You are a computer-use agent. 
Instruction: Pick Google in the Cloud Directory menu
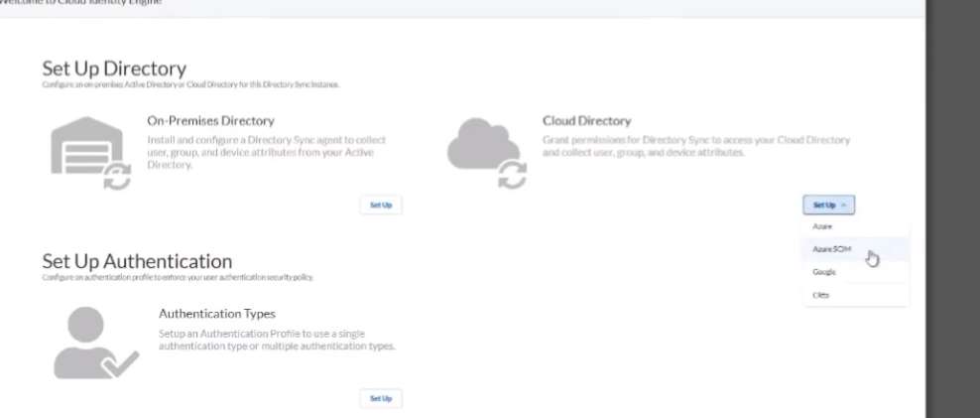[856, 272]
